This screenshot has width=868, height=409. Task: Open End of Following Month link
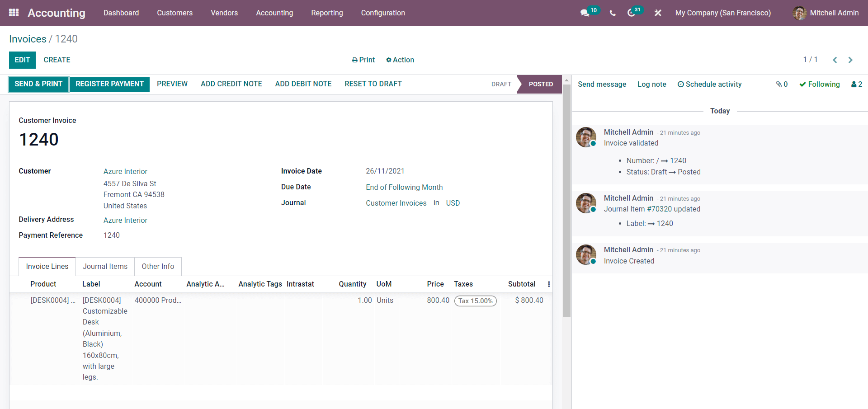tap(404, 188)
